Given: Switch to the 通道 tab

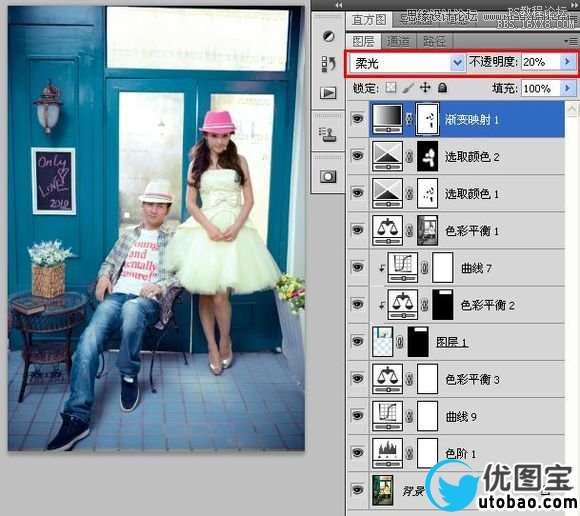Looking at the screenshot, I should click(x=398, y=41).
